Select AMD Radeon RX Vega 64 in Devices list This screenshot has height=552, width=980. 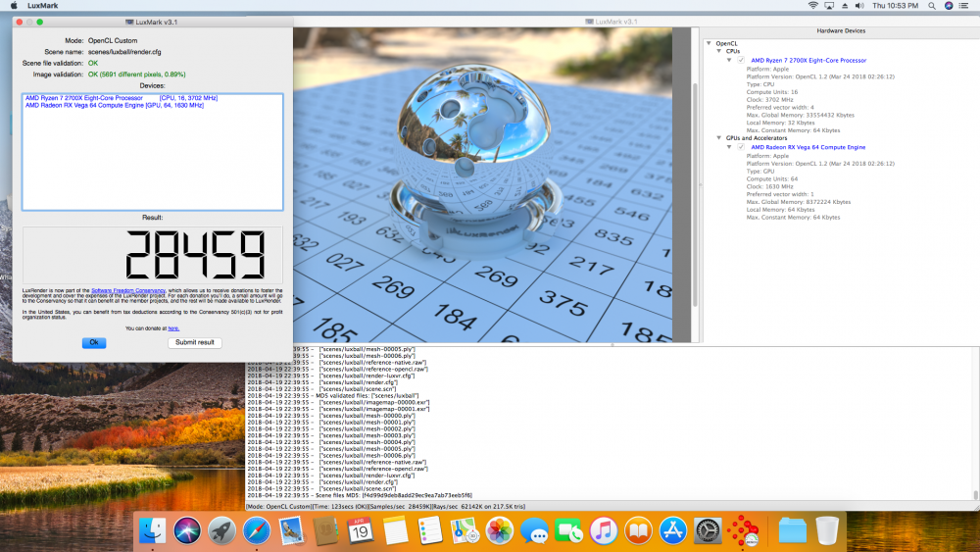click(x=115, y=105)
